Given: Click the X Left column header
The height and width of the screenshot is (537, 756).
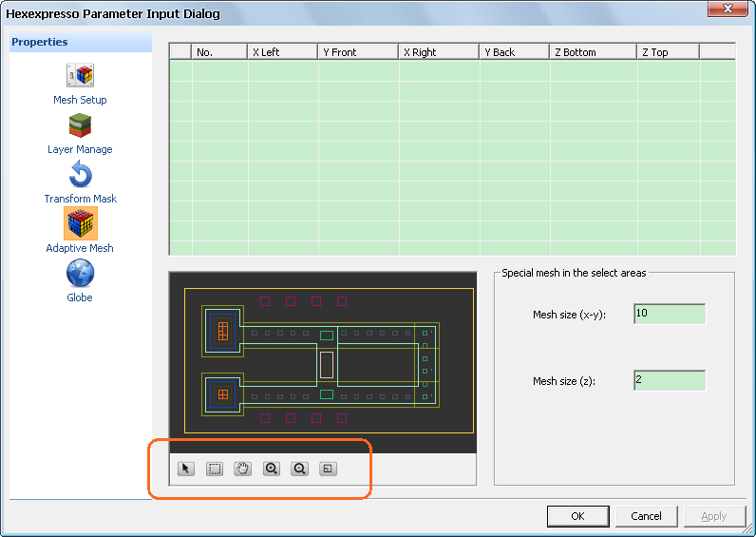Looking at the screenshot, I should pyautogui.click(x=282, y=52).
